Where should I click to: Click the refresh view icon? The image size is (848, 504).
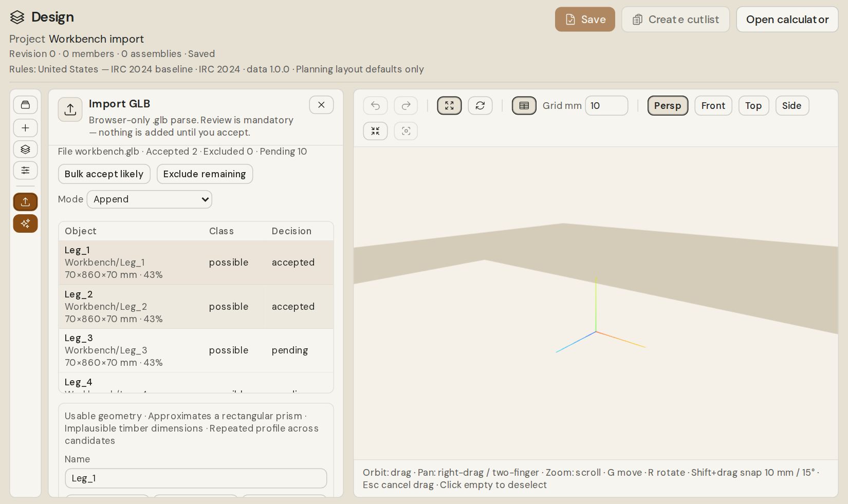point(480,106)
